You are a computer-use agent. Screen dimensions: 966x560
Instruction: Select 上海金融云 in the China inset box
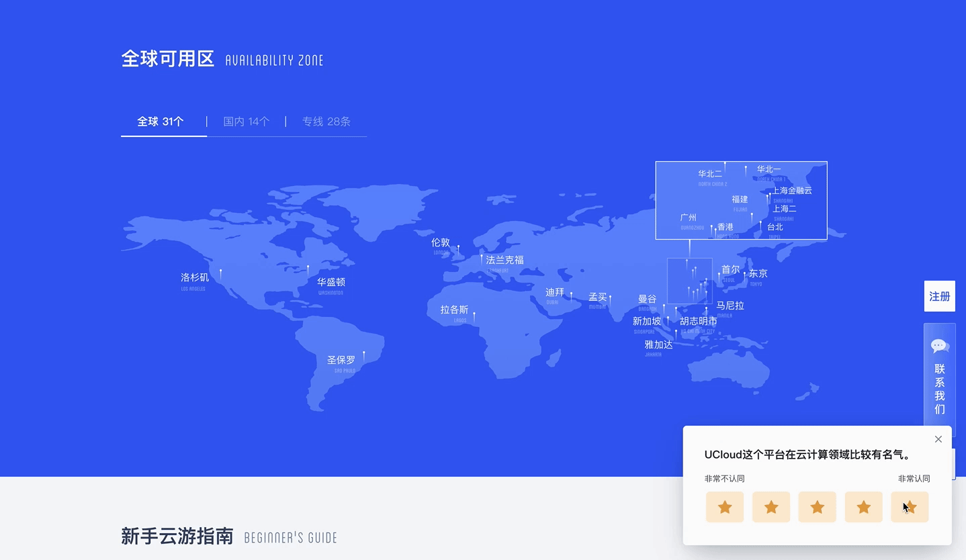pyautogui.click(x=791, y=191)
